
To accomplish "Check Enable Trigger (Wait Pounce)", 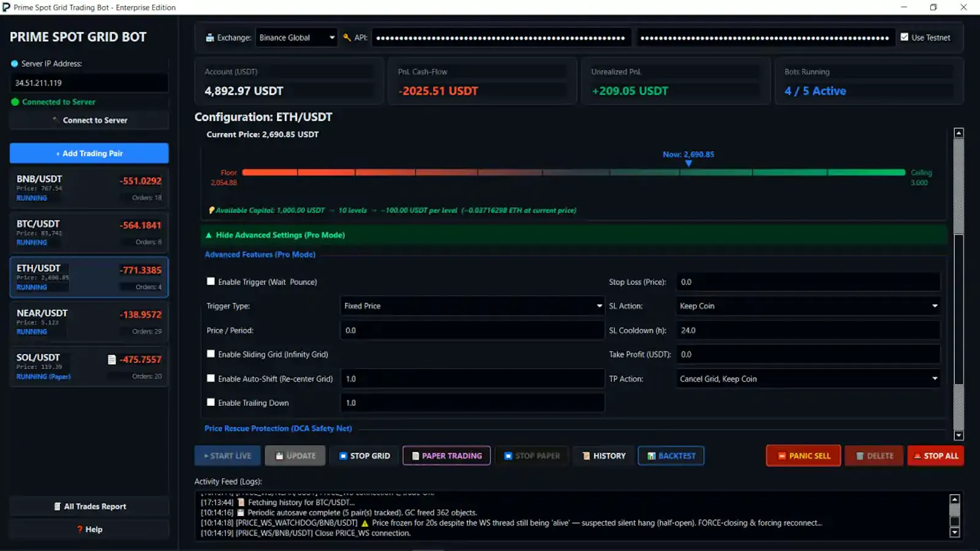I will [x=211, y=282].
